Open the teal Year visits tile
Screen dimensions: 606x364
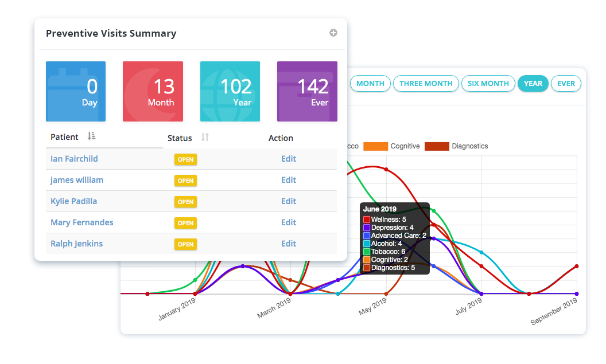230,91
